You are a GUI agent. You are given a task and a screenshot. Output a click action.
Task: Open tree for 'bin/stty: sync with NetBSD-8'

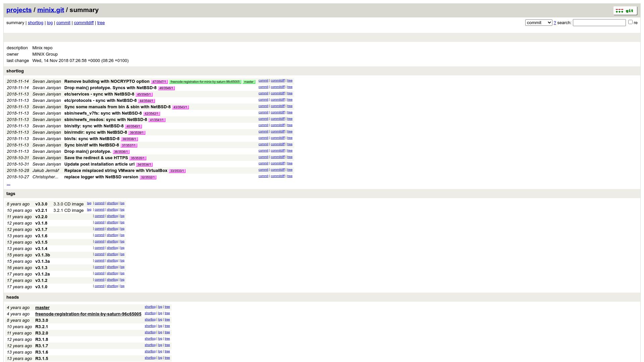(x=290, y=125)
